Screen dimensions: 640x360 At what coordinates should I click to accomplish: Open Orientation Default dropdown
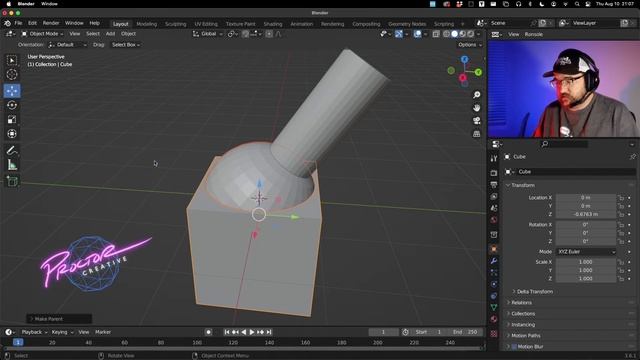pyautogui.click(x=67, y=45)
